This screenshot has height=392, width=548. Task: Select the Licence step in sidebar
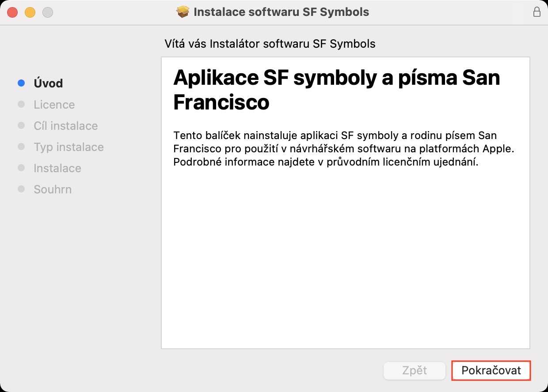(54, 105)
